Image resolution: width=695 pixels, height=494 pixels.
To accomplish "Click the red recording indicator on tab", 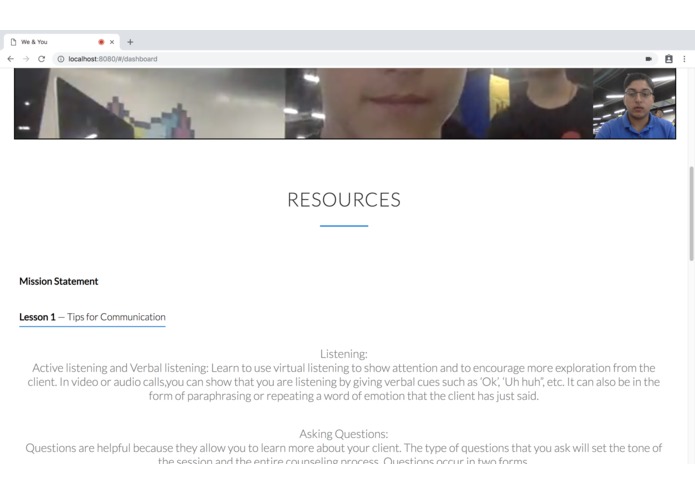I will (x=101, y=42).
